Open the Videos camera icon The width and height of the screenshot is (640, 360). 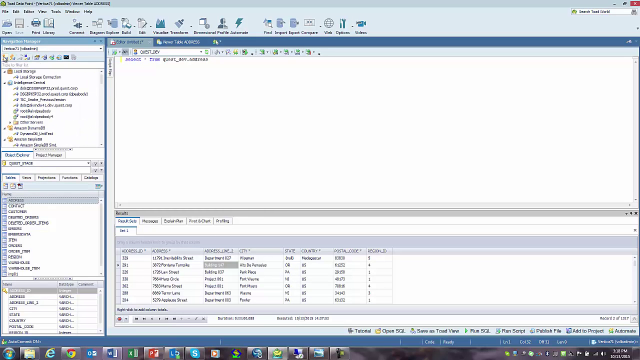(361, 27)
